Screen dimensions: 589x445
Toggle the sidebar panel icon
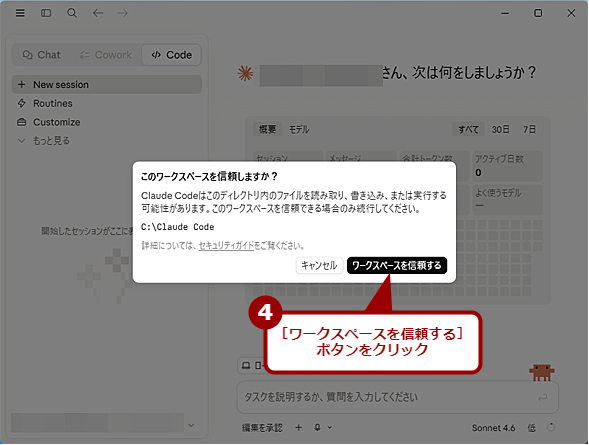[46, 13]
